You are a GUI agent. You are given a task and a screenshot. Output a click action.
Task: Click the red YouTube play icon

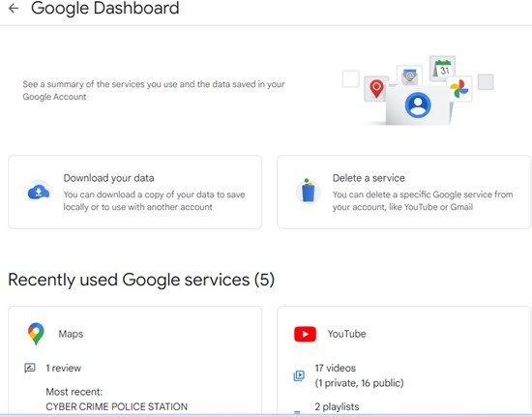coord(305,334)
